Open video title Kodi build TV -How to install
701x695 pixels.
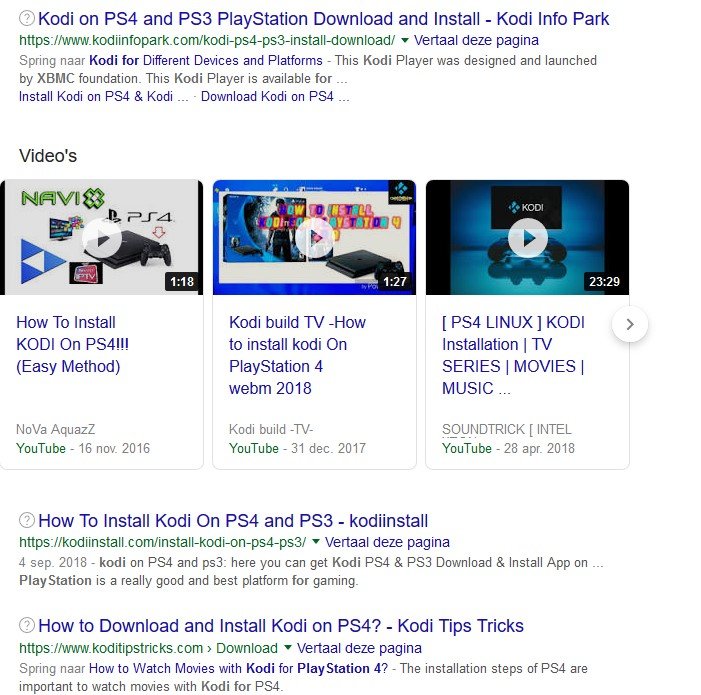(x=297, y=355)
